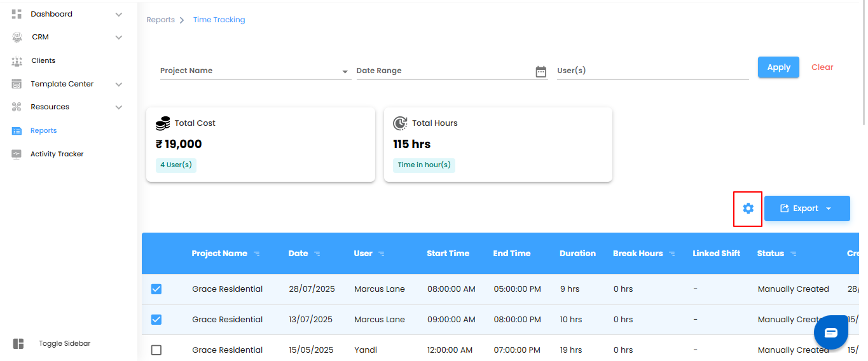Screen dimensions: 868x361
Task: Click the 19 hrs duration cell
Action: 571,350
